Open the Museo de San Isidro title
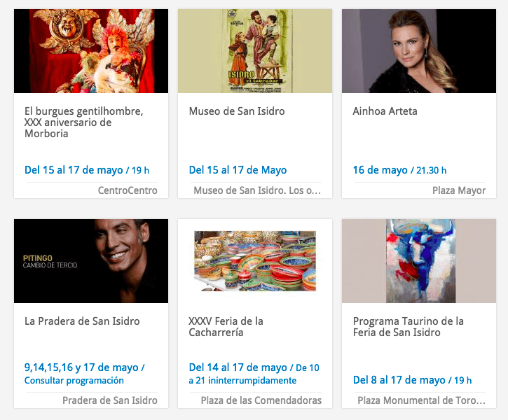Image resolution: width=508 pixels, height=420 pixels. click(237, 111)
